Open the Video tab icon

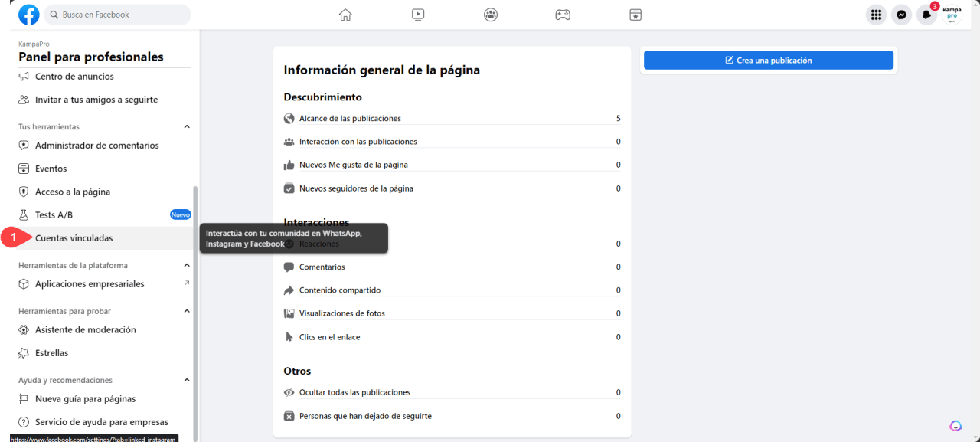pos(418,15)
